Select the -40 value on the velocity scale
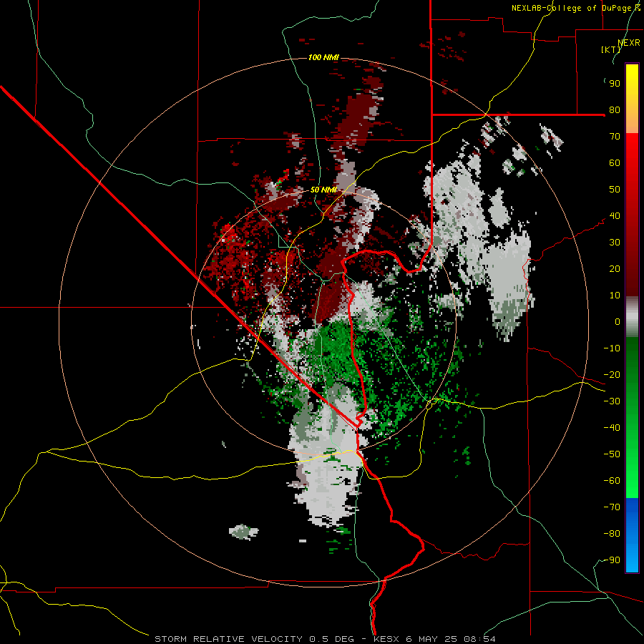Image resolution: width=644 pixels, height=644 pixels. point(612,428)
